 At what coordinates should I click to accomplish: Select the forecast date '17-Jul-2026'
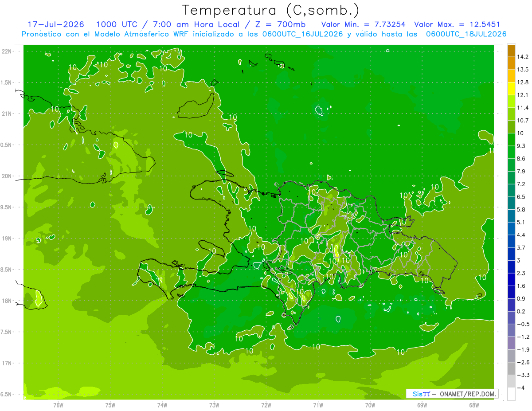point(56,25)
